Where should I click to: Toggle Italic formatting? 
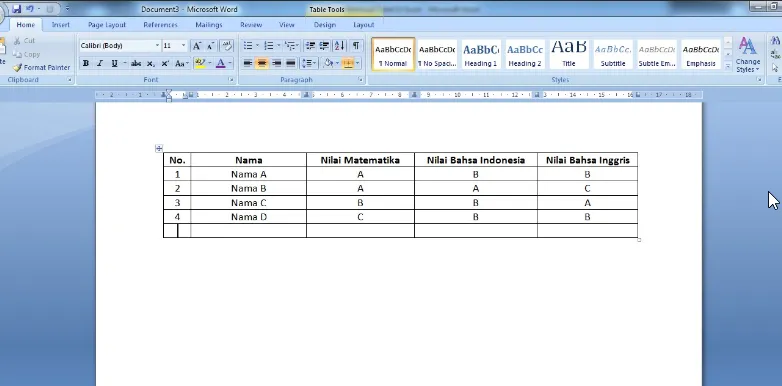[100, 63]
